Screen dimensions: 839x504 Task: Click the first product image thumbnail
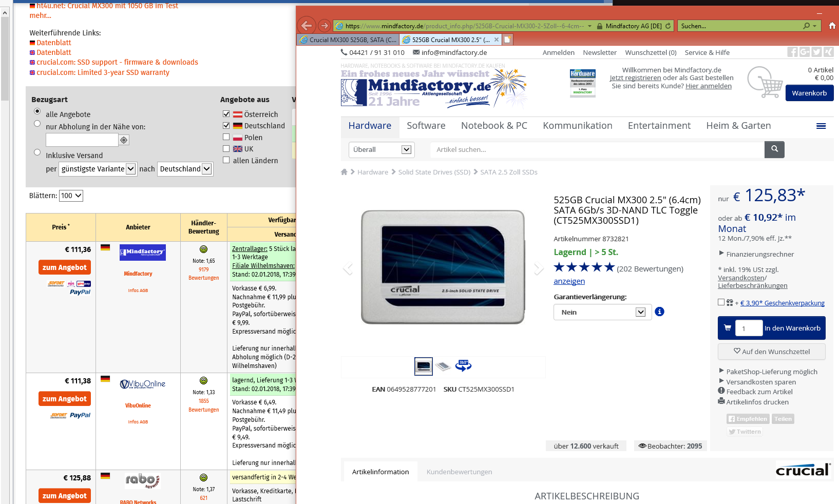click(424, 366)
